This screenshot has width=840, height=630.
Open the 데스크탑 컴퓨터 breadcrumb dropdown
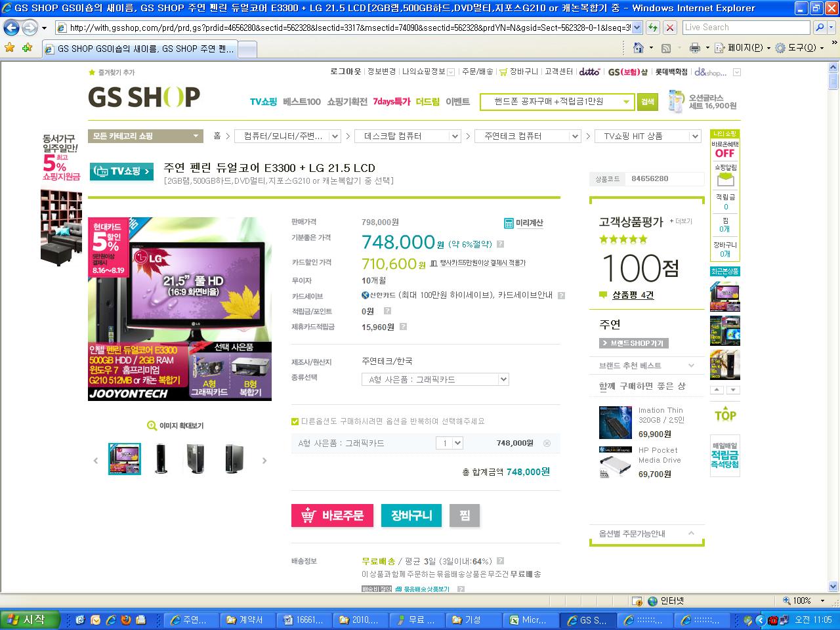[407, 136]
